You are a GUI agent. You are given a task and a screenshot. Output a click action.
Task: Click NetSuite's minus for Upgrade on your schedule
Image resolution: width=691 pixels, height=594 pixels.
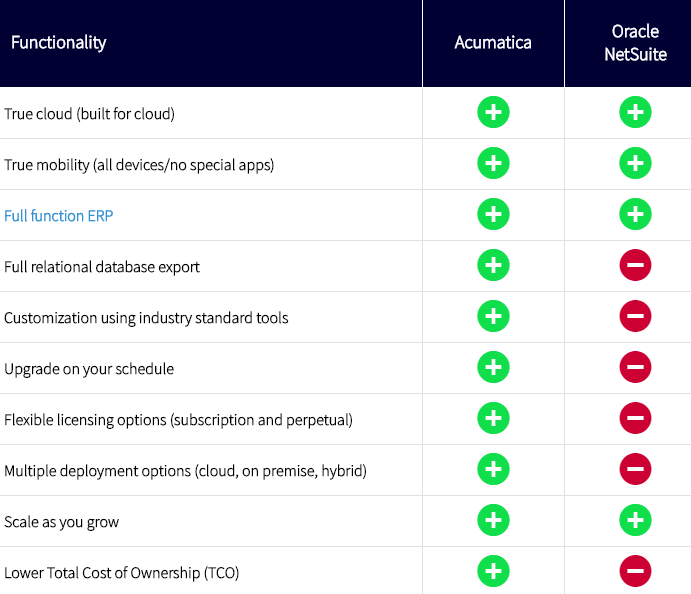tap(635, 368)
